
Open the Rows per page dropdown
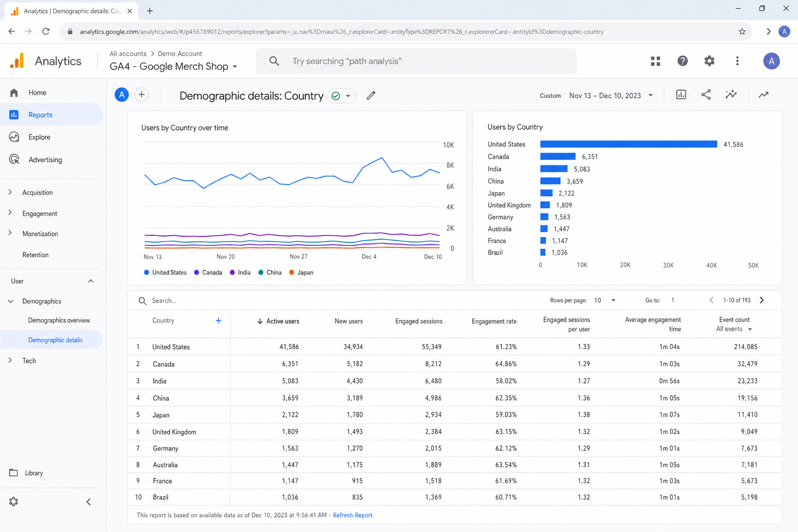pos(605,300)
